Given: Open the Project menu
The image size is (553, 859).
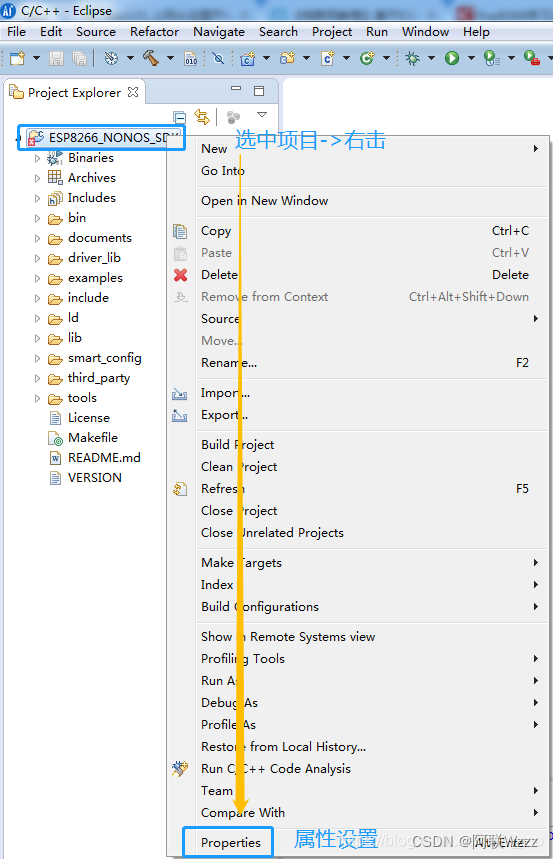Looking at the screenshot, I should tap(332, 32).
